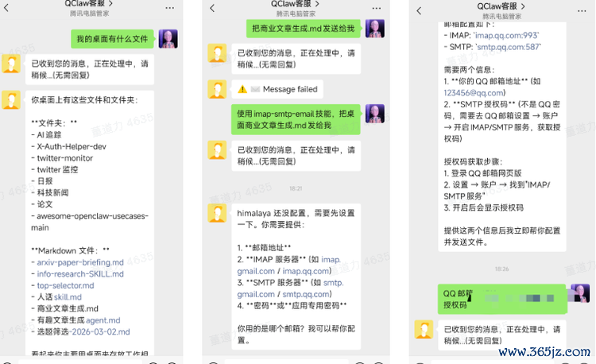
Task: Open smtp.qq.com link in the SMTP 服务器 line
Action: click(306, 295)
